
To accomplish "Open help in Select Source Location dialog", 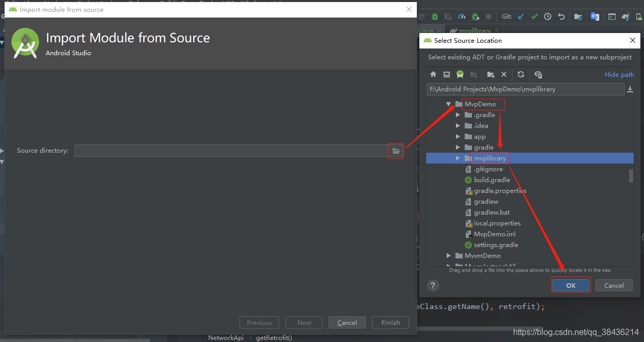I will pyautogui.click(x=433, y=285).
